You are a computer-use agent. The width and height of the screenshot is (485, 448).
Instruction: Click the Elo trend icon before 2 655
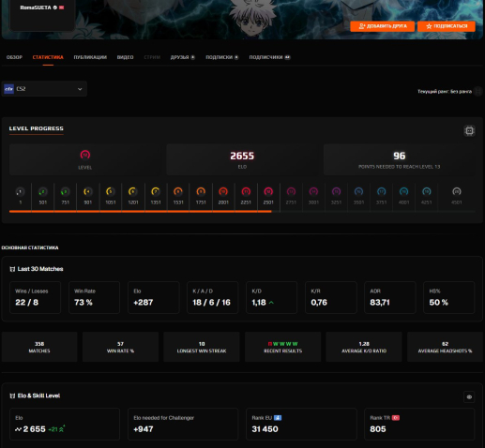tap(18, 429)
